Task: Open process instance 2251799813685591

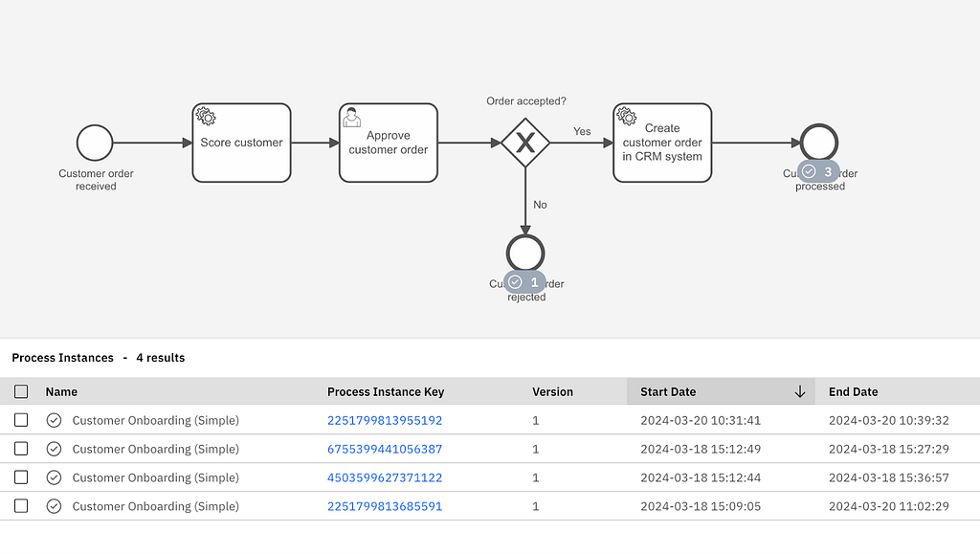Action: (x=385, y=506)
